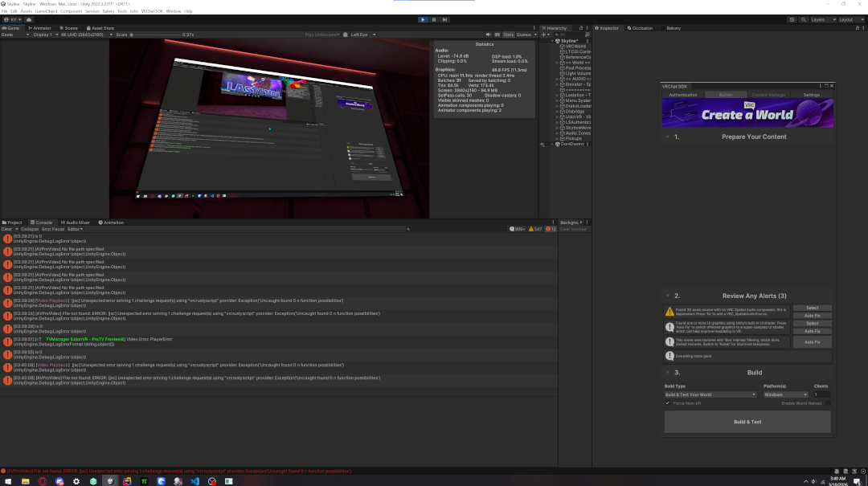Open the Bakery panel tab
The height and width of the screenshot is (486, 868).
674,27
